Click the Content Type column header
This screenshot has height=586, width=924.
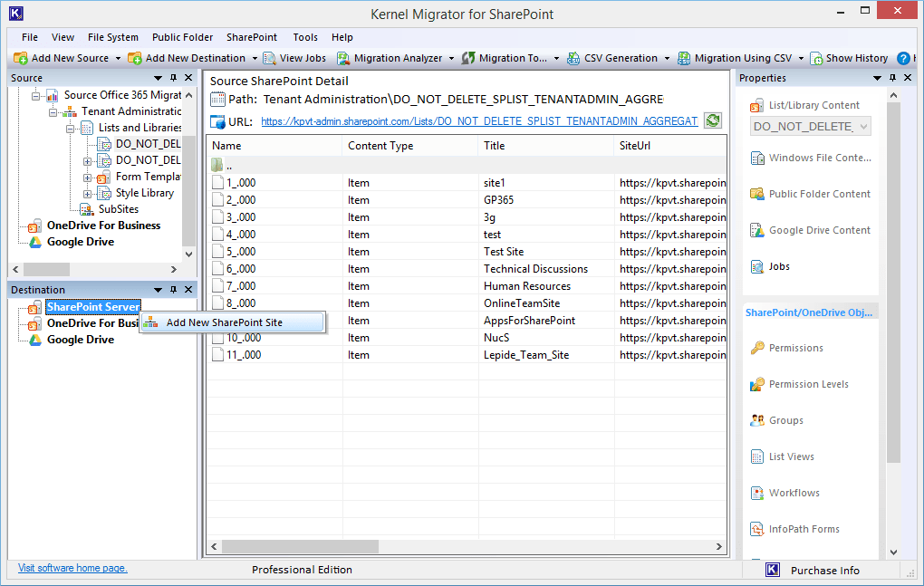pos(410,146)
